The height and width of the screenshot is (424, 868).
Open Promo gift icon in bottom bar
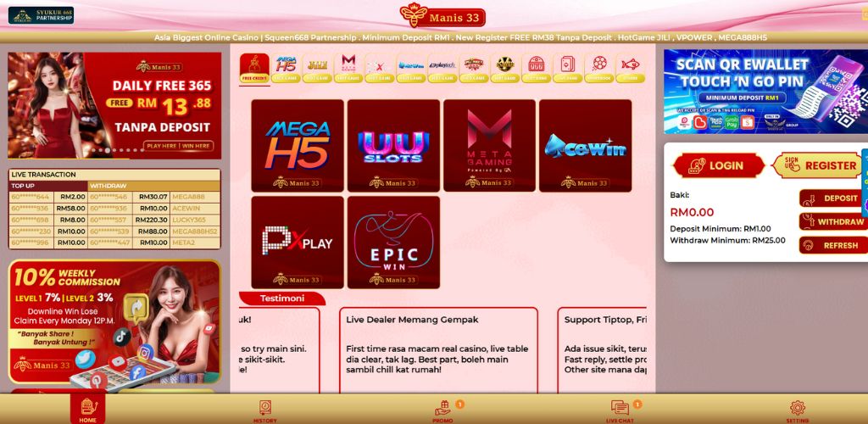[442, 411]
